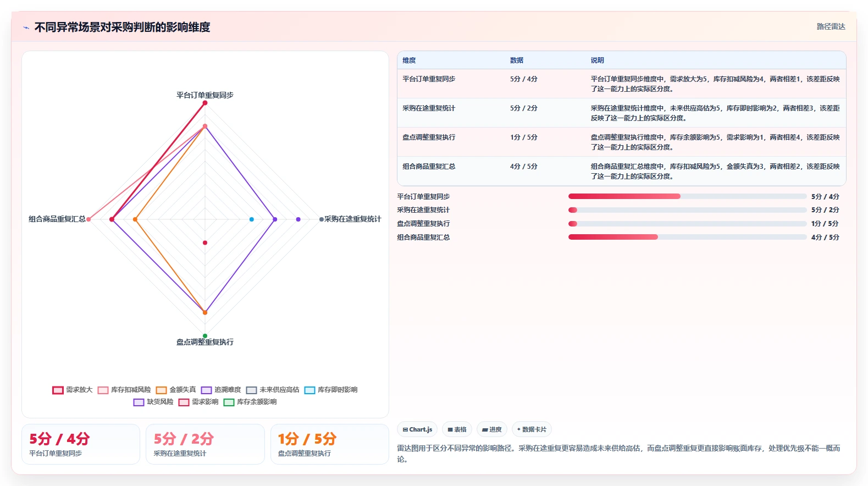Click 平台订单重复同步 in the table's first row

tap(429, 79)
